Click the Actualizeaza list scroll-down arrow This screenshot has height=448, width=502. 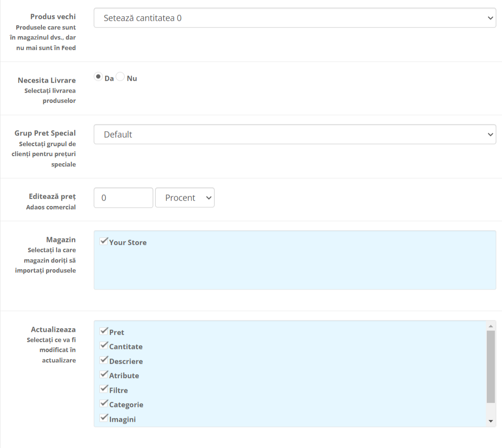490,421
